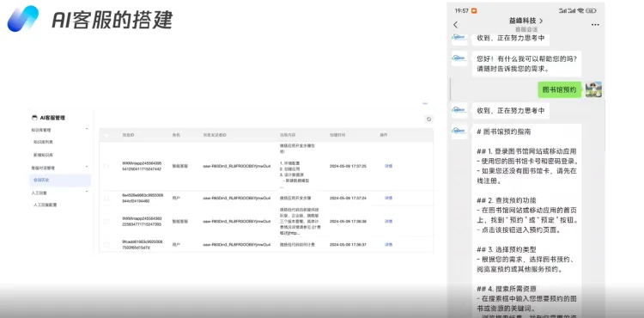Click the AI客服管理 robot icon

coord(34,118)
